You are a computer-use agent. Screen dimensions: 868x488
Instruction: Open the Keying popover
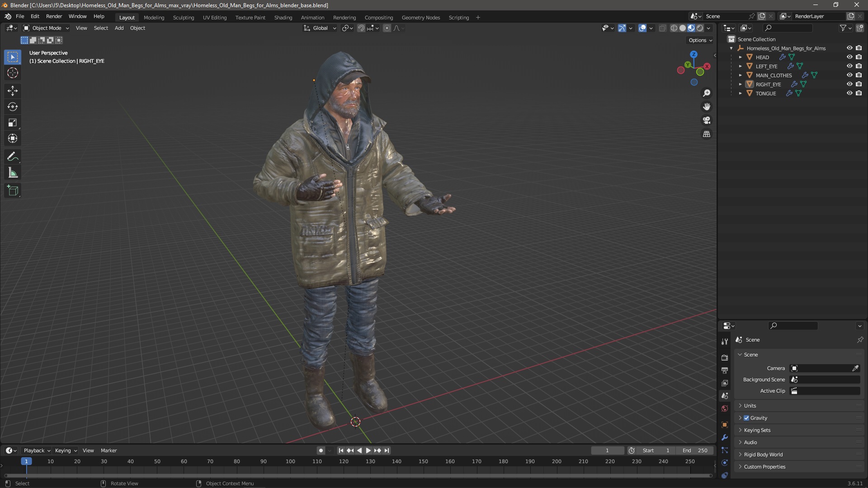(x=66, y=450)
